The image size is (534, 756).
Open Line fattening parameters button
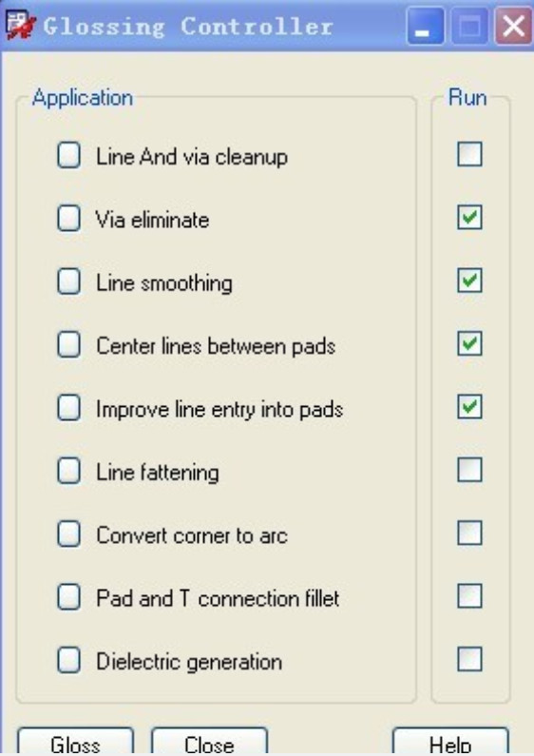tap(69, 471)
